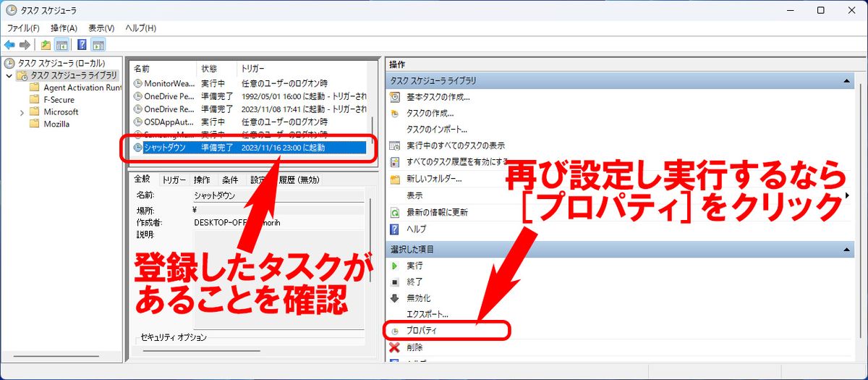Click the 新しいフォルダー folder icon
This screenshot has width=868, height=380.
pos(395,179)
